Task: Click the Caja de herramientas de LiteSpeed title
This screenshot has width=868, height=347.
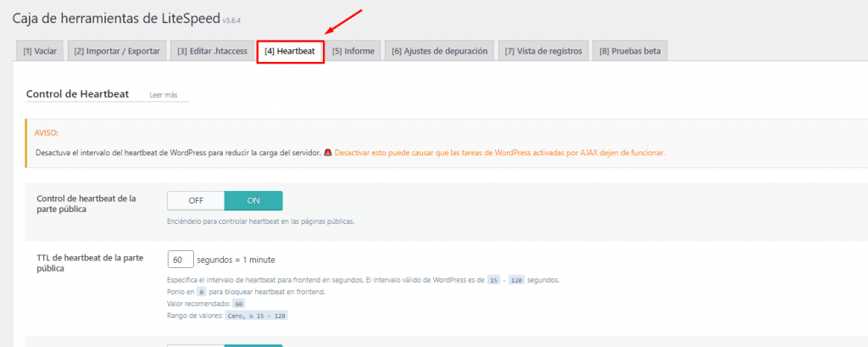Action: pos(115,19)
